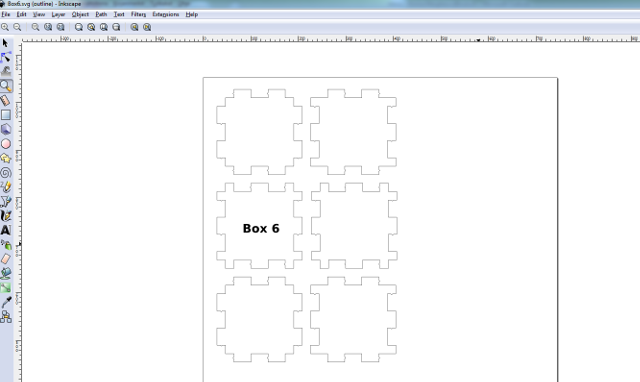Select the Pen Bezier tool
The width and height of the screenshot is (640, 382).
[x=6, y=202]
